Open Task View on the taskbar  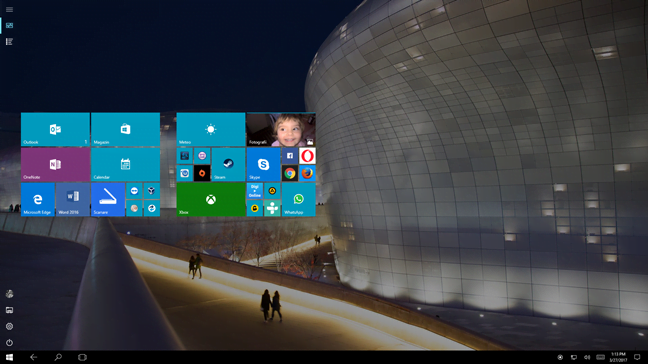pyautogui.click(x=82, y=357)
